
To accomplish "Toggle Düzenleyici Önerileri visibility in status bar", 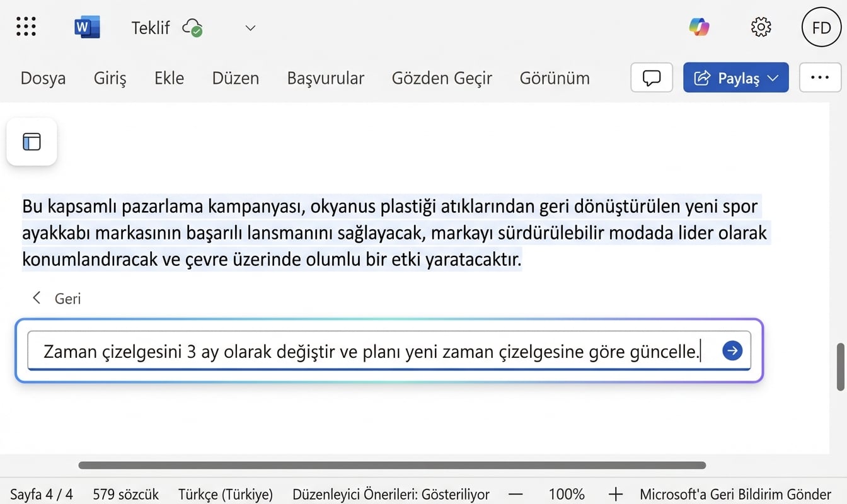I will (x=391, y=495).
